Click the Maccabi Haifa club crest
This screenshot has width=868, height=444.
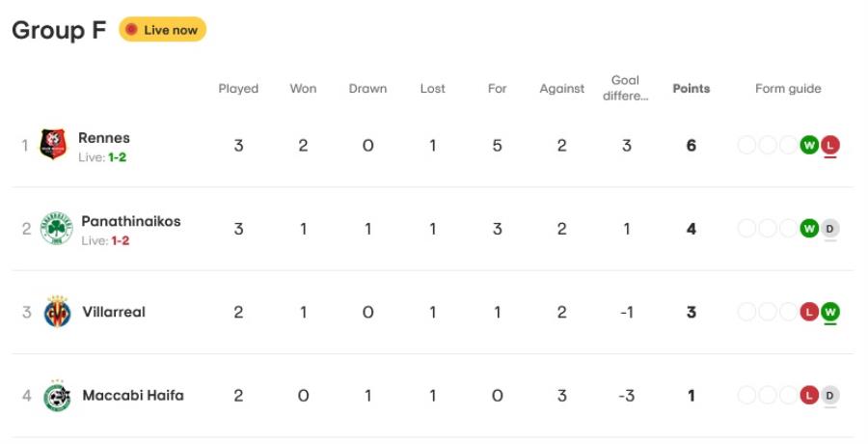click(57, 396)
